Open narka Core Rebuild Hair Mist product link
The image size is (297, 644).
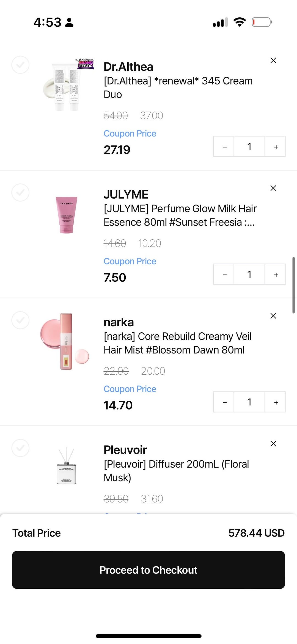177,343
